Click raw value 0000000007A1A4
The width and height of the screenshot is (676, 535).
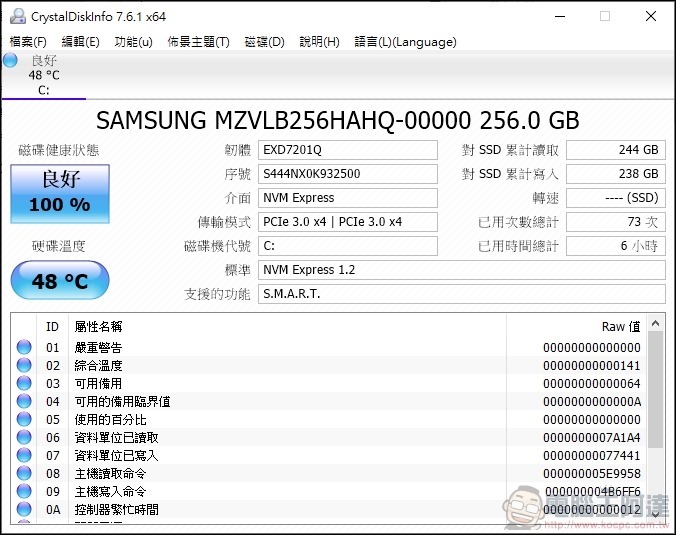tap(592, 438)
